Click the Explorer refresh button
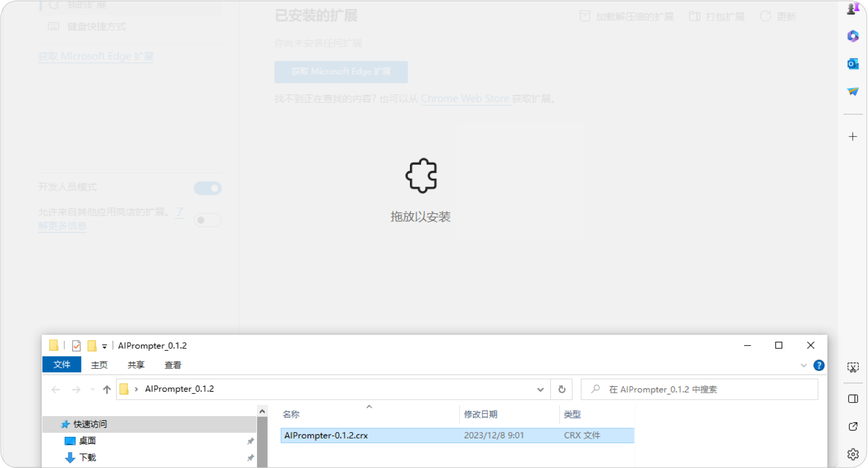The height and width of the screenshot is (468, 868). (x=562, y=389)
